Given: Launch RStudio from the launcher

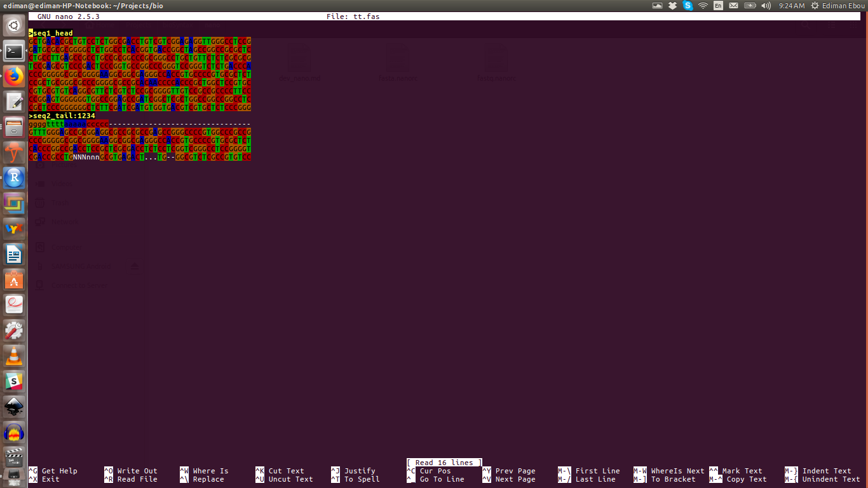Looking at the screenshot, I should [14, 178].
